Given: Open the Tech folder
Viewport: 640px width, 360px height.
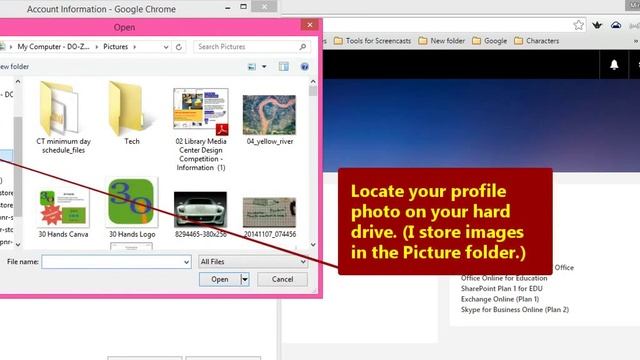Looking at the screenshot, I should tap(131, 113).
